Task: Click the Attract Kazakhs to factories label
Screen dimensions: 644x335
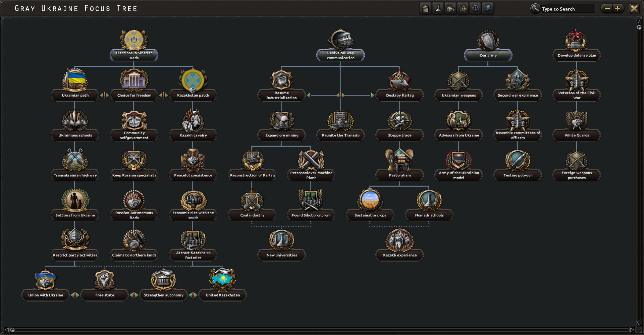Action: [193, 255]
